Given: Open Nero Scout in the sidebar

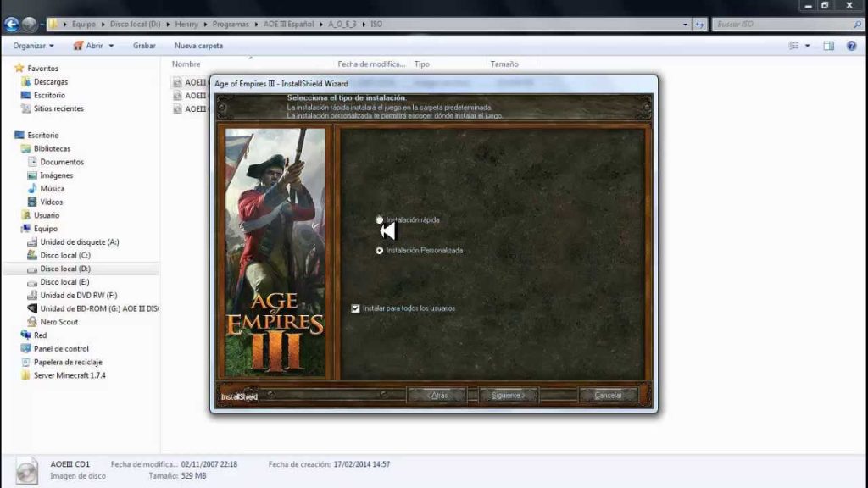Looking at the screenshot, I should (53, 322).
